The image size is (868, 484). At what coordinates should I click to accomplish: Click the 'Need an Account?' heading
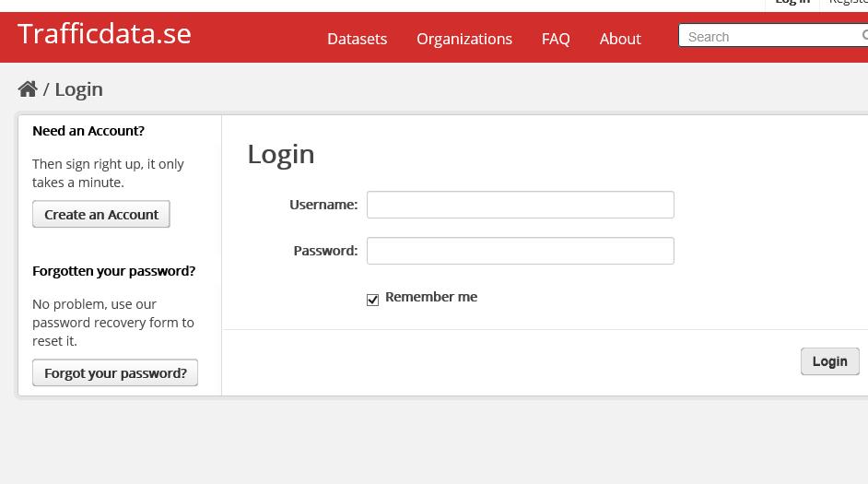[88, 131]
